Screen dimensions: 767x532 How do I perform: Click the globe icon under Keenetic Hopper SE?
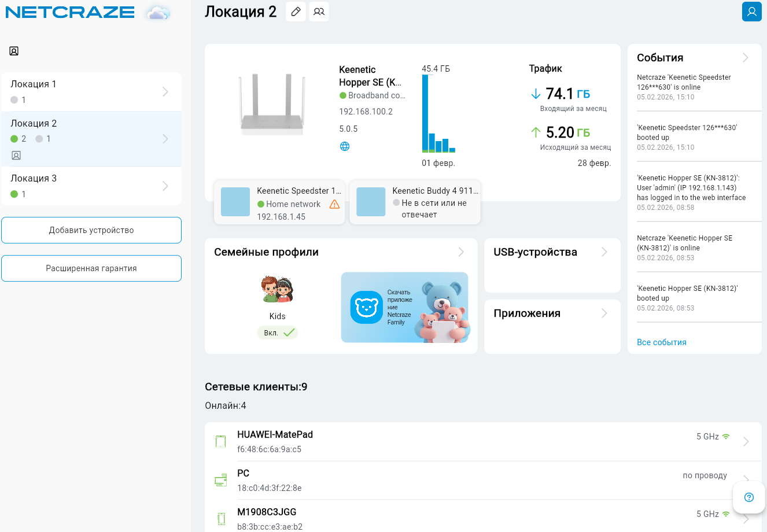[345, 146]
